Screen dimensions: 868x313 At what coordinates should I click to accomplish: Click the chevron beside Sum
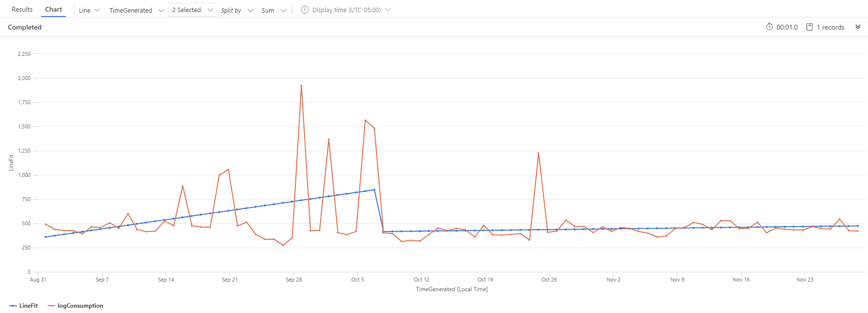tap(283, 10)
